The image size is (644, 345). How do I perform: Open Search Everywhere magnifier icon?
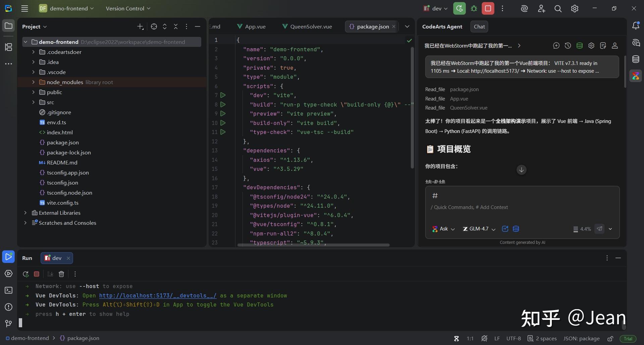[x=558, y=9]
